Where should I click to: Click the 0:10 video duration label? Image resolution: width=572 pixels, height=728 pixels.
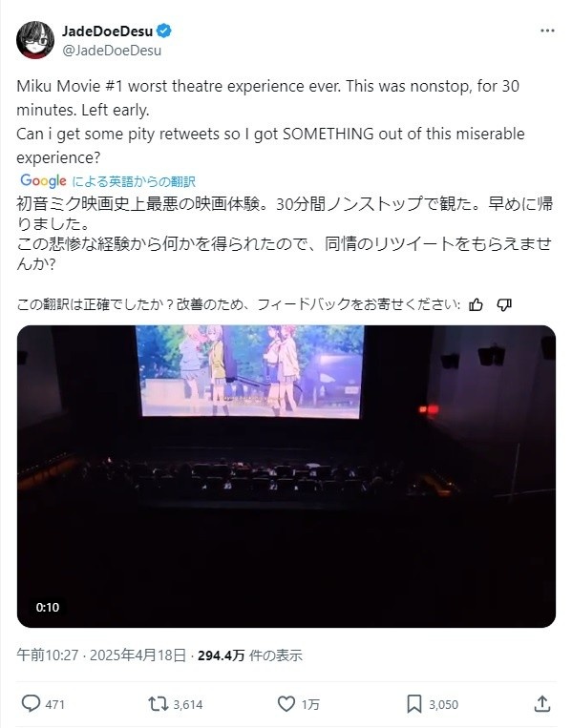(48, 607)
